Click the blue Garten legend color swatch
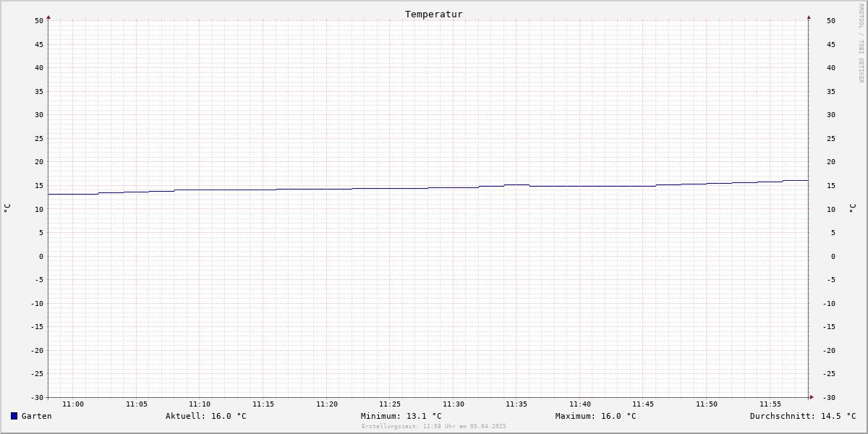The height and width of the screenshot is (434, 868). click(x=14, y=416)
